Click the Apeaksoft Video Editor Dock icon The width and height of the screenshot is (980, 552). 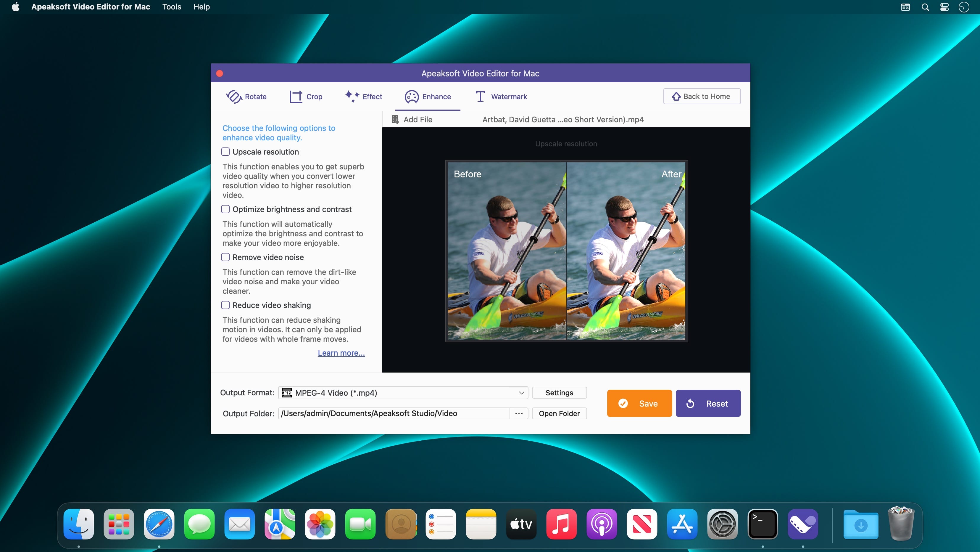[x=803, y=524]
